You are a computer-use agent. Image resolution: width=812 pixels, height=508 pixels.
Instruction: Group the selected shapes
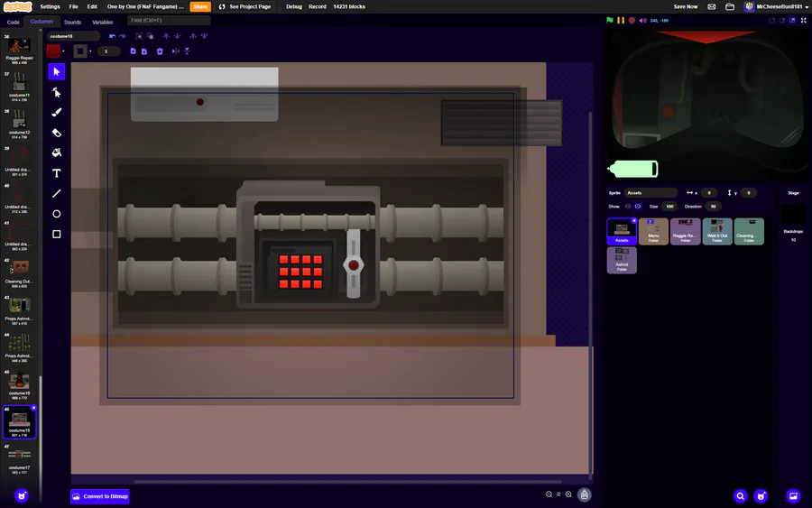[x=139, y=36]
